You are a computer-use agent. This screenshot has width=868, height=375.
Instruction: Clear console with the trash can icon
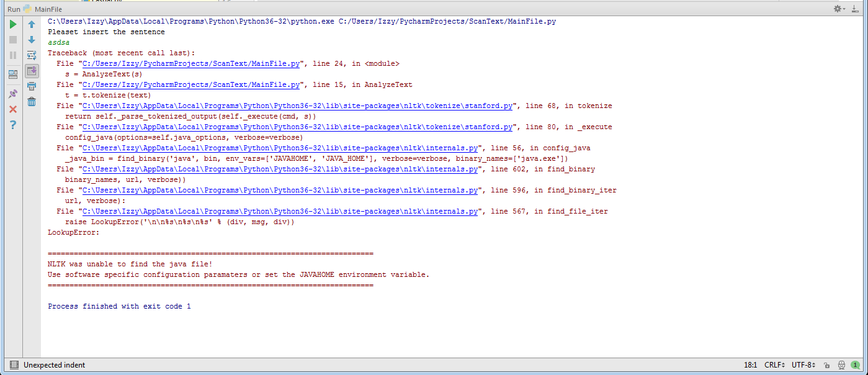pyautogui.click(x=32, y=102)
